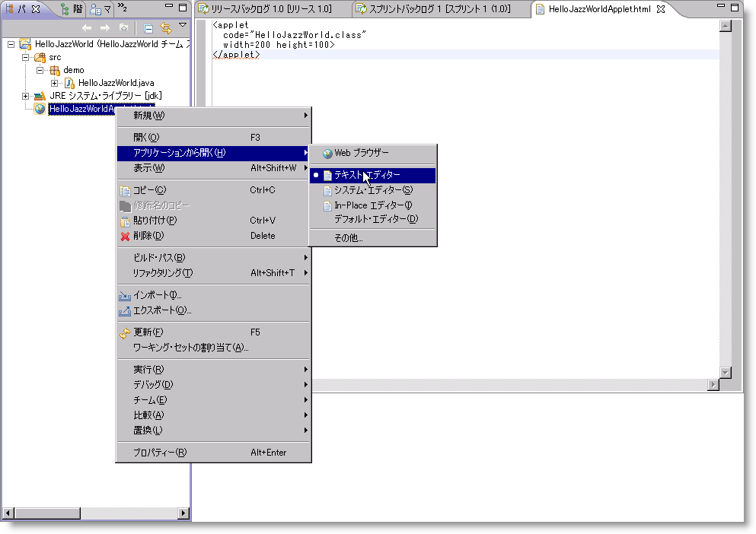Image resolution: width=756 pixels, height=534 pixels.
Task: Choose 開く(O) from the context menu
Action: pyautogui.click(x=214, y=138)
